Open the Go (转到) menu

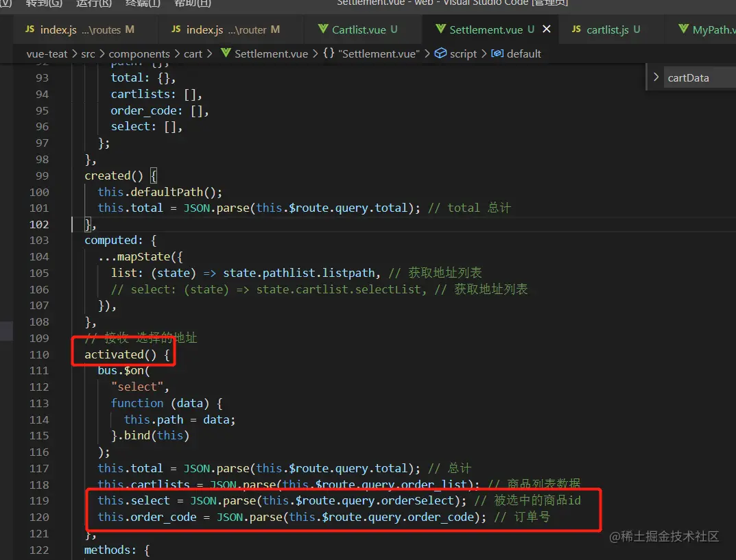44,3
